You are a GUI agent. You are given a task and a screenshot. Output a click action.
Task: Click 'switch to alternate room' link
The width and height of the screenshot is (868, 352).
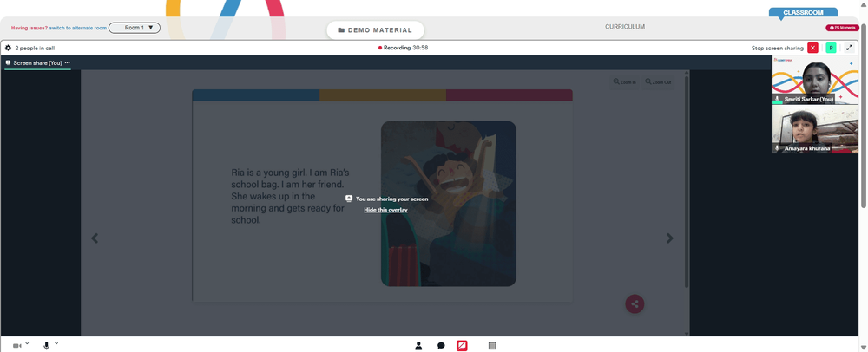click(x=78, y=28)
